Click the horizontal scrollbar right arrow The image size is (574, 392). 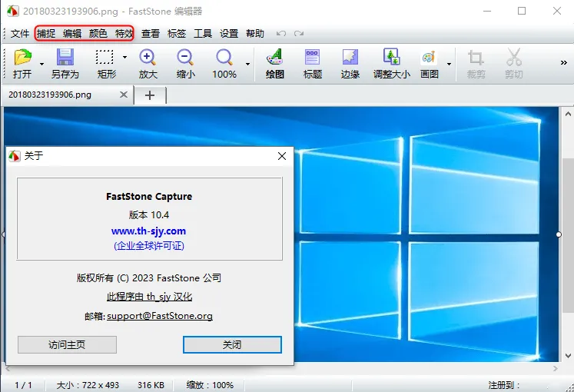click(x=556, y=369)
